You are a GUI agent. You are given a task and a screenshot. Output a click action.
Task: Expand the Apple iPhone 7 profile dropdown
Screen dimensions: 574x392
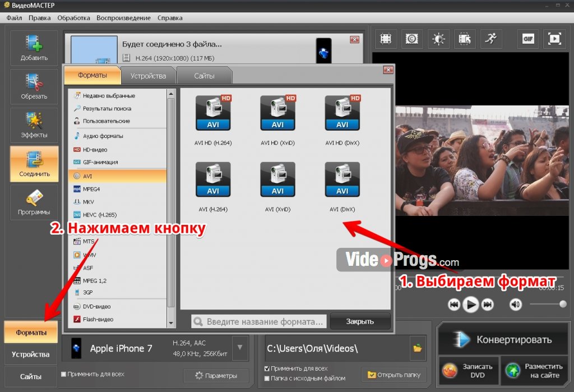click(240, 347)
